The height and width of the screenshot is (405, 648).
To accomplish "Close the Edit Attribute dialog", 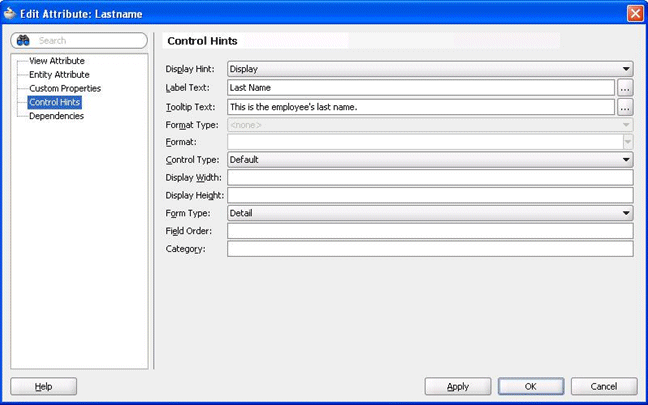I will click(x=635, y=13).
